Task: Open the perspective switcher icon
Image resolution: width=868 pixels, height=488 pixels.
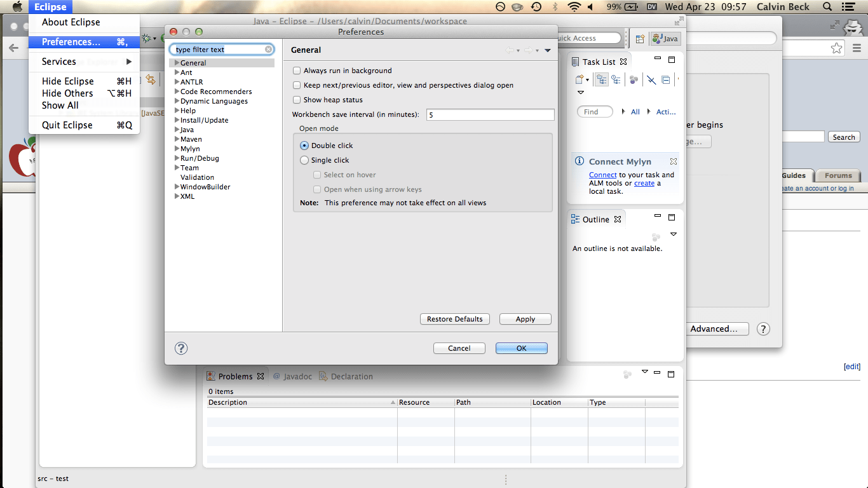Action: coord(641,38)
